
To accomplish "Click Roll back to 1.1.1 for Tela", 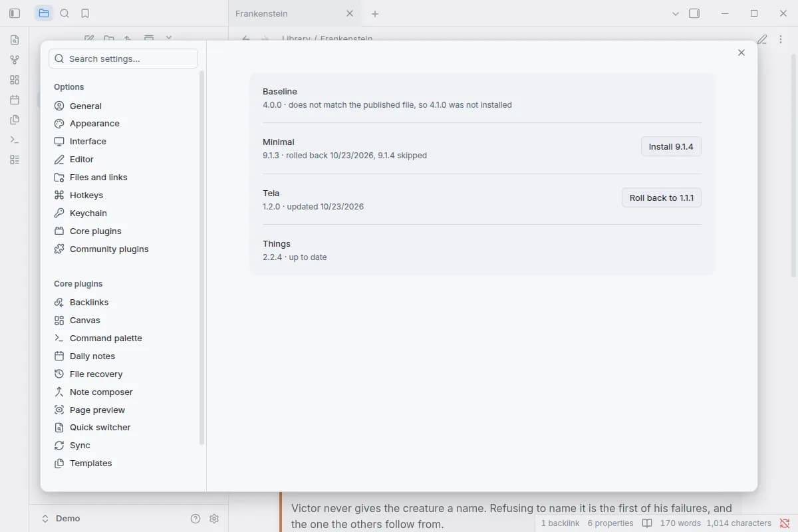I will click(662, 198).
